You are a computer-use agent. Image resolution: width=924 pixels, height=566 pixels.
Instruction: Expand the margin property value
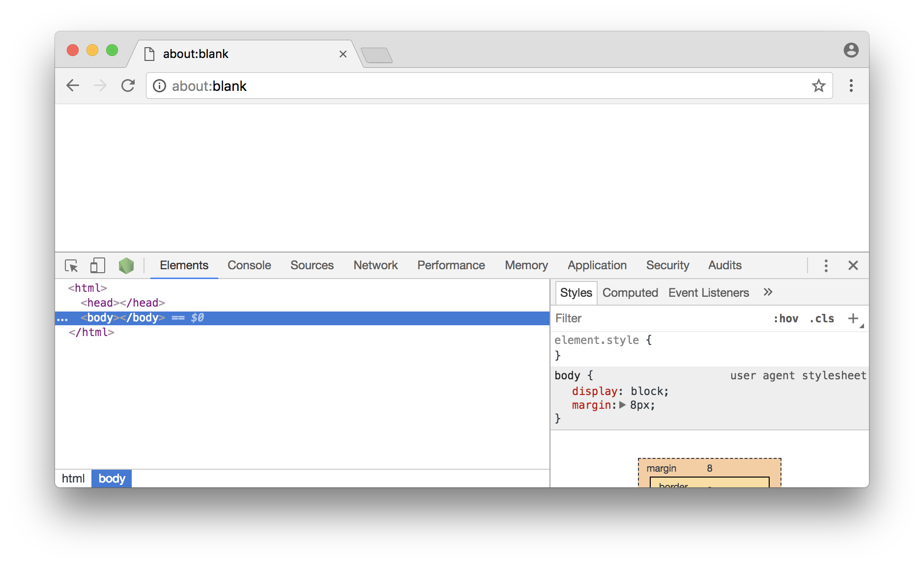(x=623, y=405)
